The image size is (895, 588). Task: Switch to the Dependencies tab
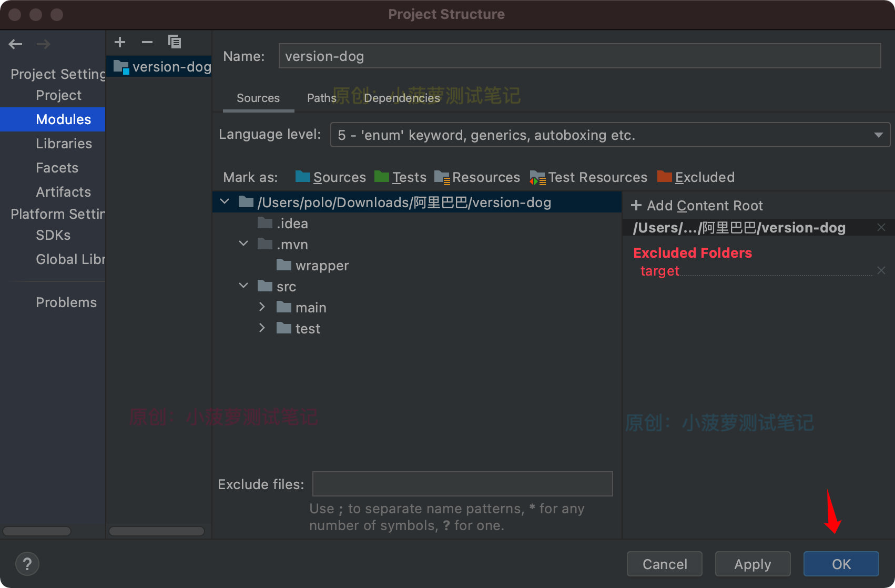(402, 98)
